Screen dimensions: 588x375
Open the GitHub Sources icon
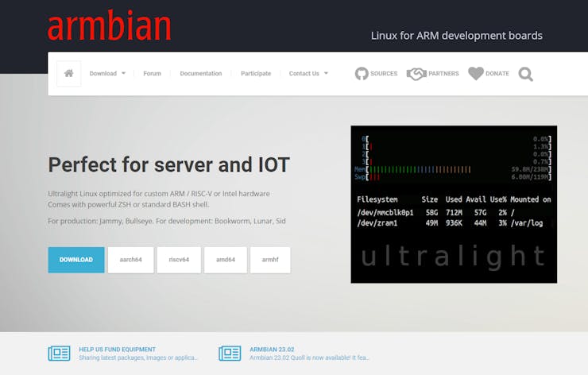[362, 74]
